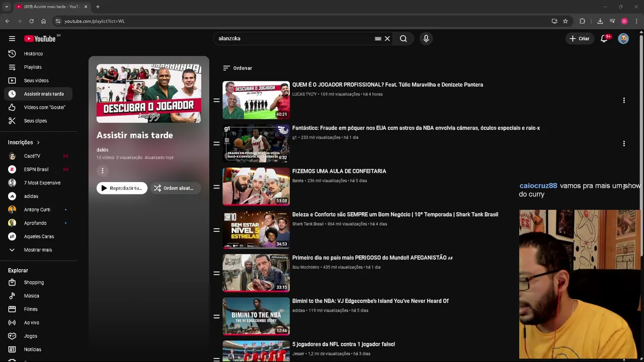Open FIZEMOS UMA AULA DE CONFEITARIA thumbnail
This screenshot has width=644, height=362.
tap(256, 187)
